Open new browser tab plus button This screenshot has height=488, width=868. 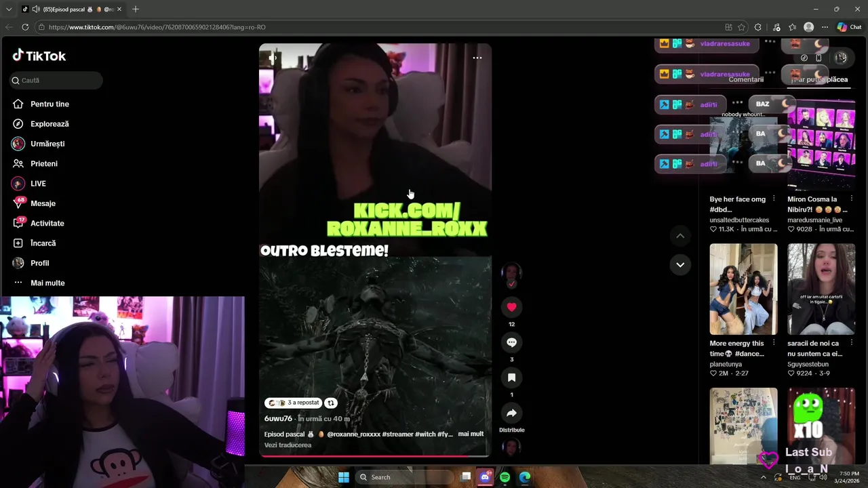coord(136,9)
